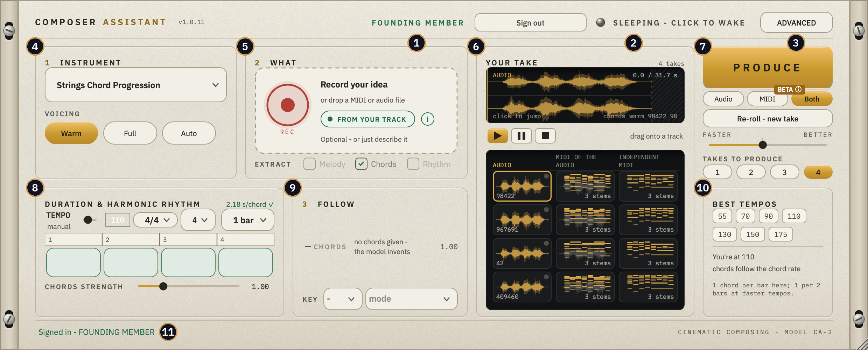Screen dimensions: 868x350
Task: Click the Chords follow row in Follow panel
Action: (x=381, y=247)
